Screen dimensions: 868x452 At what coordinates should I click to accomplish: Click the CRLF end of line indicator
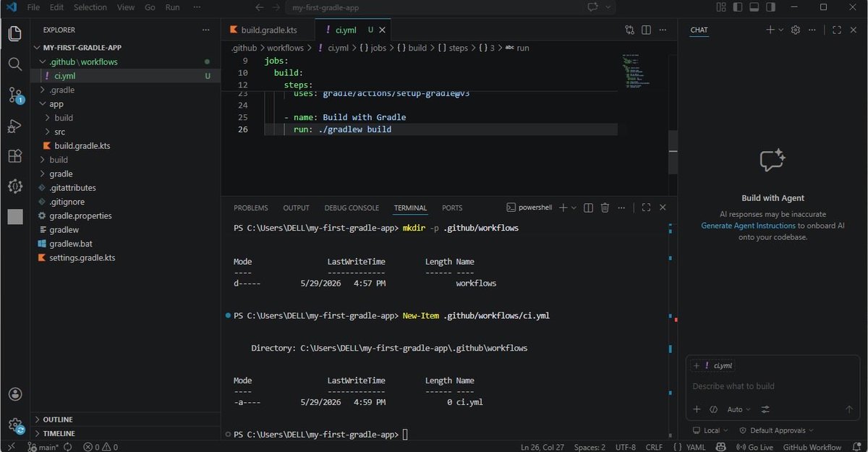[x=654, y=447]
